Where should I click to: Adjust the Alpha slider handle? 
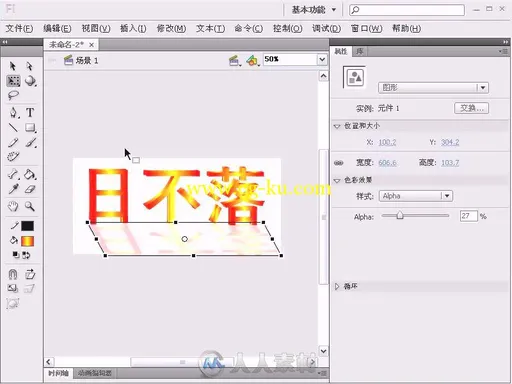400,216
